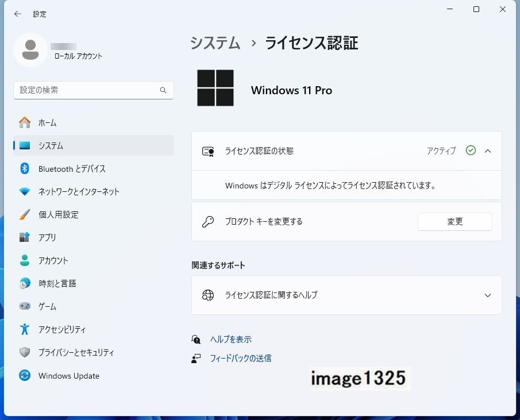Viewport: 520px width, 420px height.
Task: Open the ホーム settings page
Action: pos(94,122)
